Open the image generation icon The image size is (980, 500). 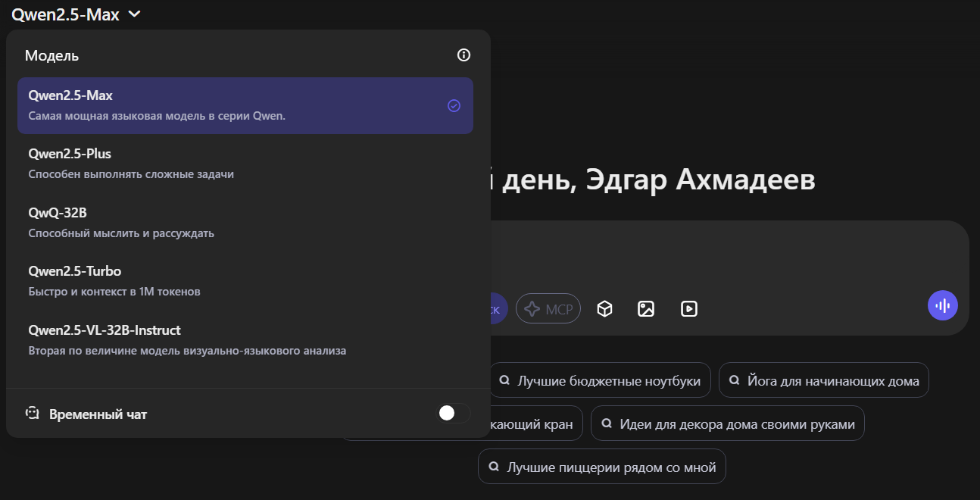point(646,309)
